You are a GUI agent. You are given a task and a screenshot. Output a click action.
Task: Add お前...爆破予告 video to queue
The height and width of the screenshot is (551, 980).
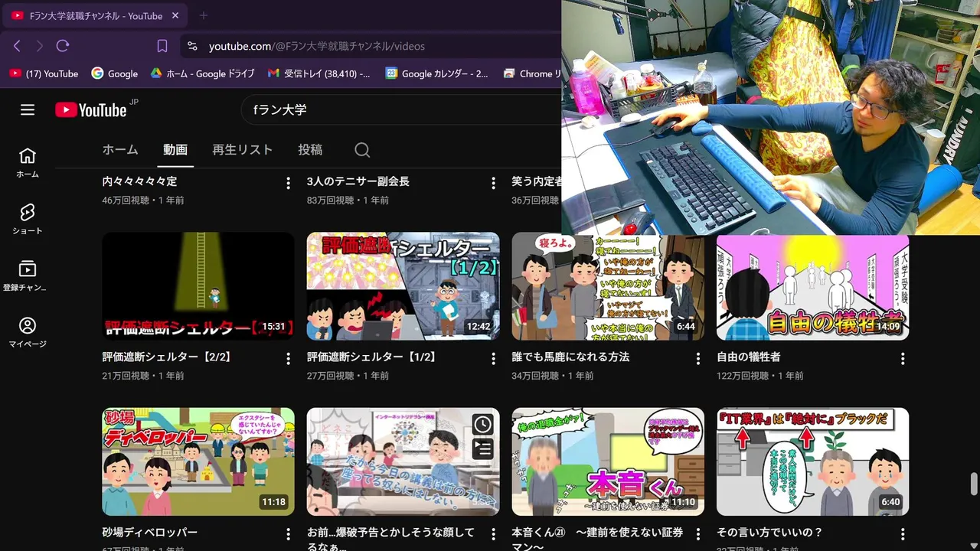pos(482,448)
